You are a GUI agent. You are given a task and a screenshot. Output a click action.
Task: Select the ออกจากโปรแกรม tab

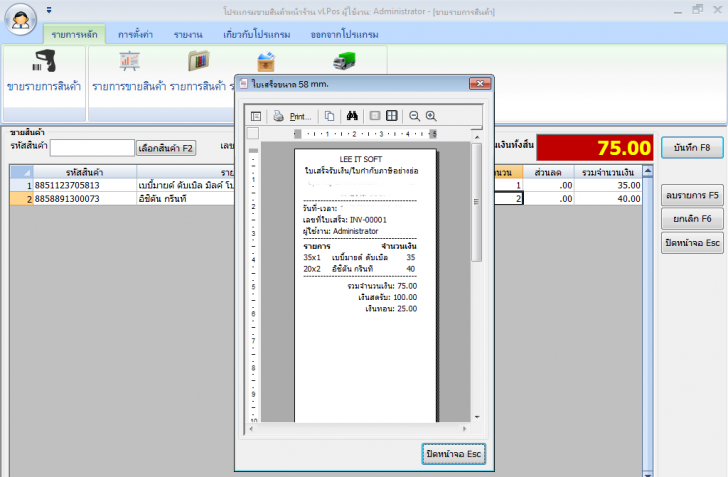click(344, 34)
